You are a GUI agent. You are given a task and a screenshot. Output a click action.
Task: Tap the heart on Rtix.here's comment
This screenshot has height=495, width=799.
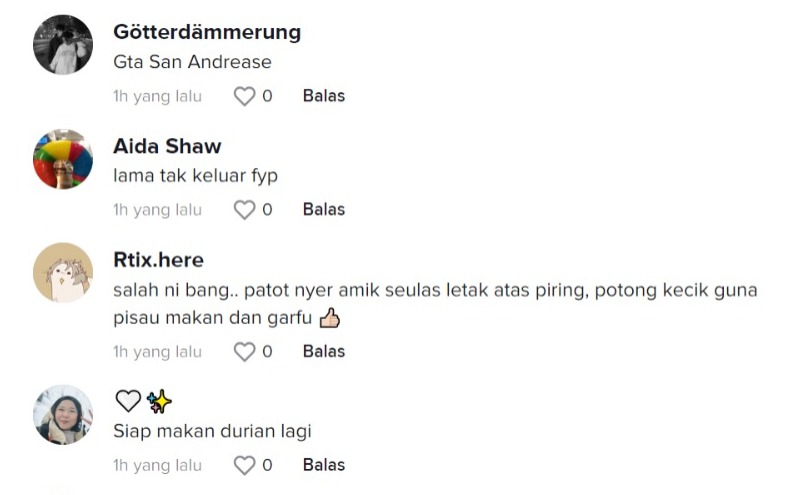coord(244,352)
